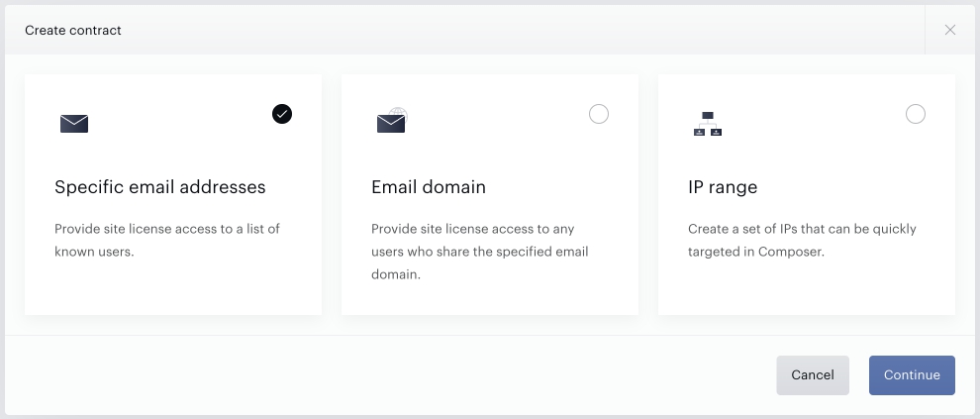Proceed with the Continue button
Image resolution: width=980 pixels, height=419 pixels.
coord(912,375)
